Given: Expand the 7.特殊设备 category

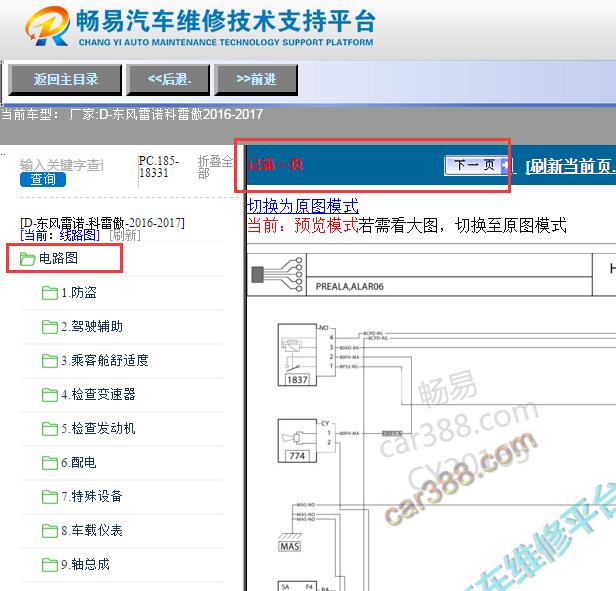Looking at the screenshot, I should 92,496.
